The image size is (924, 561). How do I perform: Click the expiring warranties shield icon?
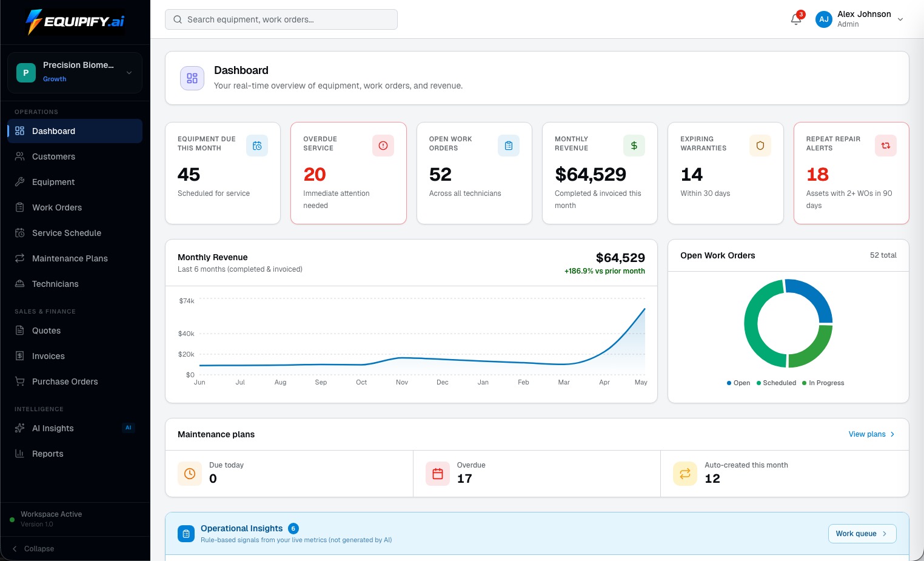[760, 146]
